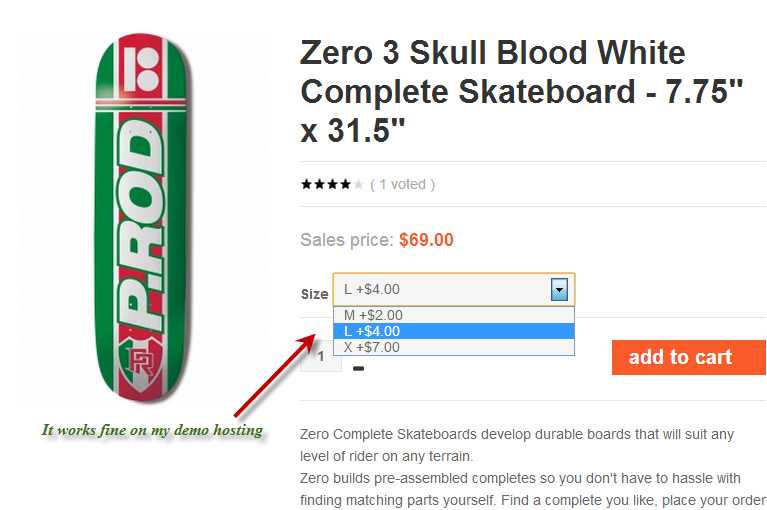767x510 pixels.
Task: Click the Size dropdown arrow button
Action: [560, 290]
